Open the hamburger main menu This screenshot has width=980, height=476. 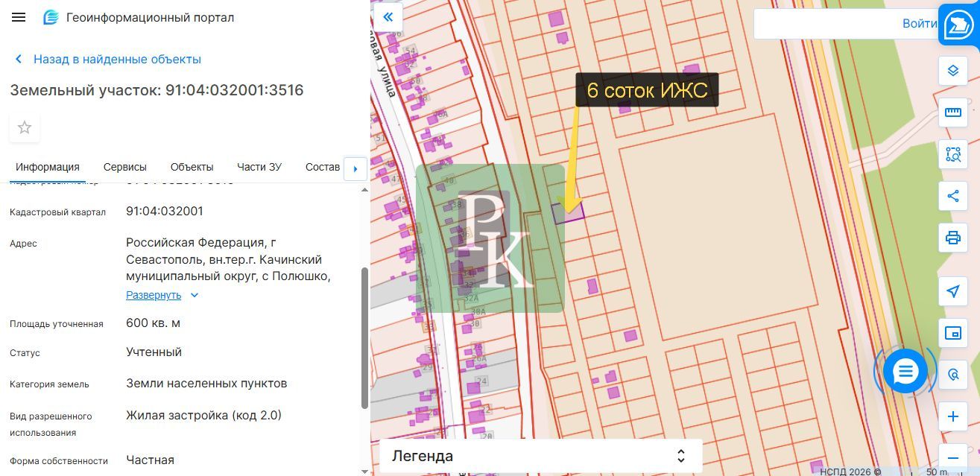coord(19,17)
